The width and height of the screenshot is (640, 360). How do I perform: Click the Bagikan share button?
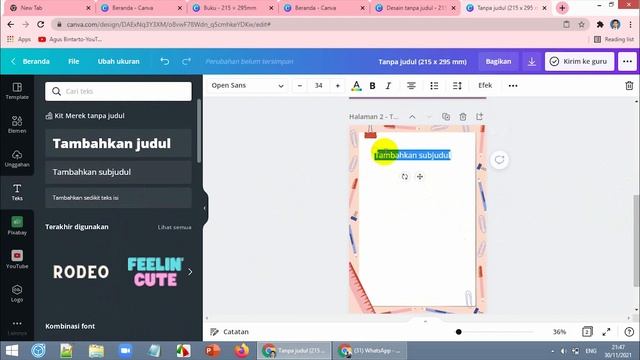pyautogui.click(x=498, y=62)
